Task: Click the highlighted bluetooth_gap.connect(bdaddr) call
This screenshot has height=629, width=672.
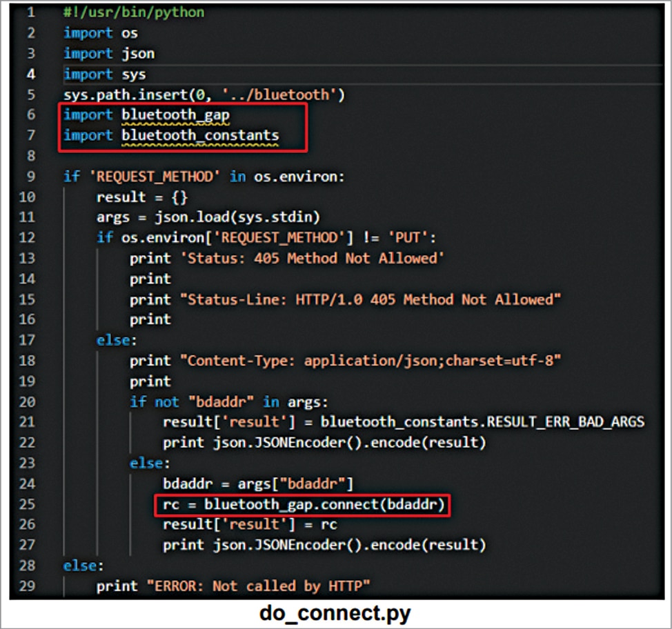Action: pos(302,505)
